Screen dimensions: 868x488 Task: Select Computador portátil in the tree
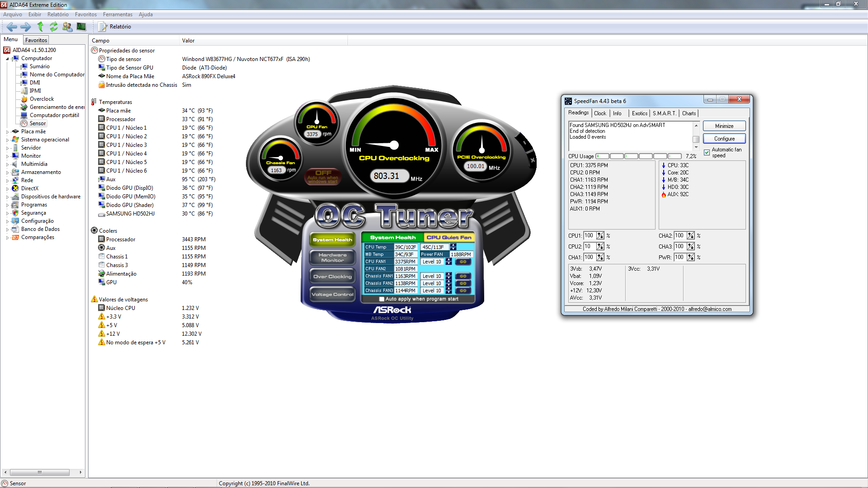point(54,115)
